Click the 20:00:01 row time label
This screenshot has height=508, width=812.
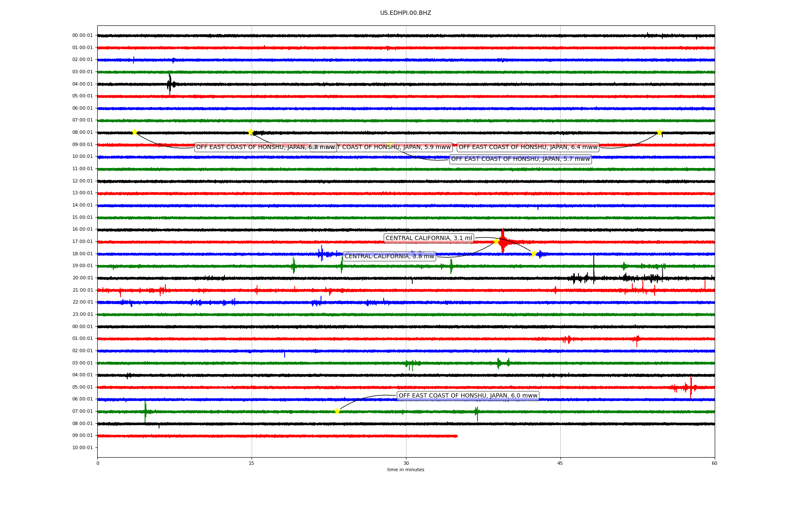(82, 278)
